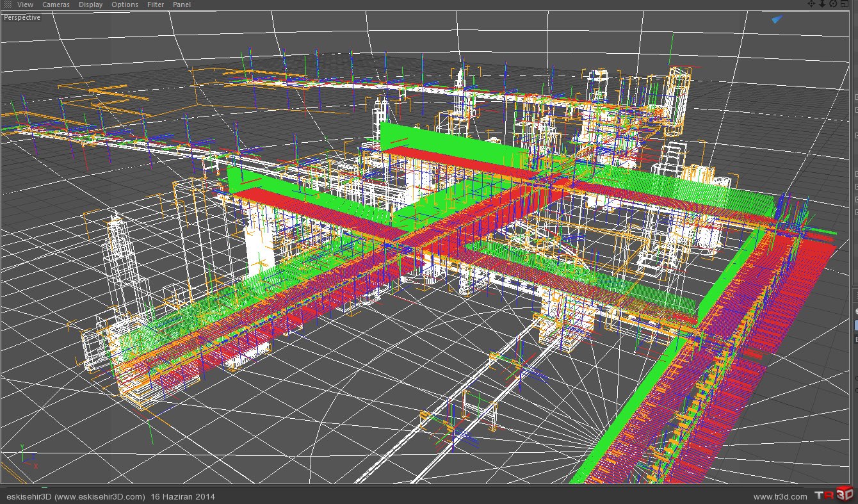Viewport: 858px width, 504px height.
Task: Open the Options menu
Action: [x=124, y=4]
